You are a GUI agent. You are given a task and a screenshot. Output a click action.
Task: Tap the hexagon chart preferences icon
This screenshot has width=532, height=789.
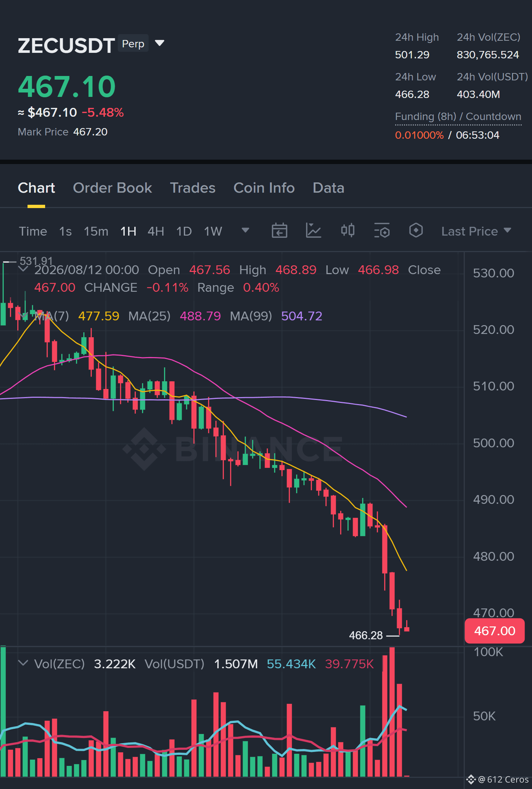pos(416,231)
